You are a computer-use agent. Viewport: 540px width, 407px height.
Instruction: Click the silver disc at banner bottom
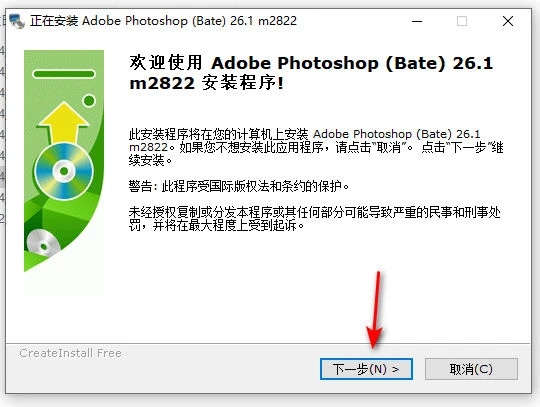(x=43, y=243)
